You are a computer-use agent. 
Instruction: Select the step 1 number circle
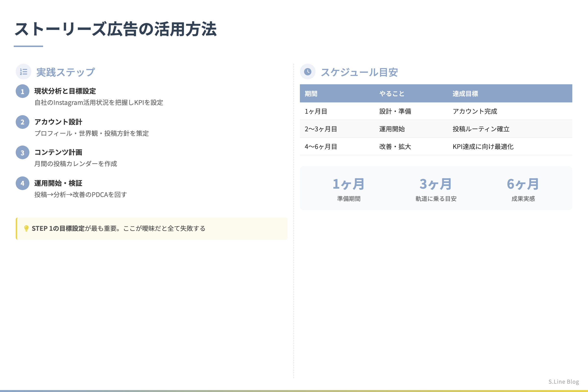coord(23,91)
